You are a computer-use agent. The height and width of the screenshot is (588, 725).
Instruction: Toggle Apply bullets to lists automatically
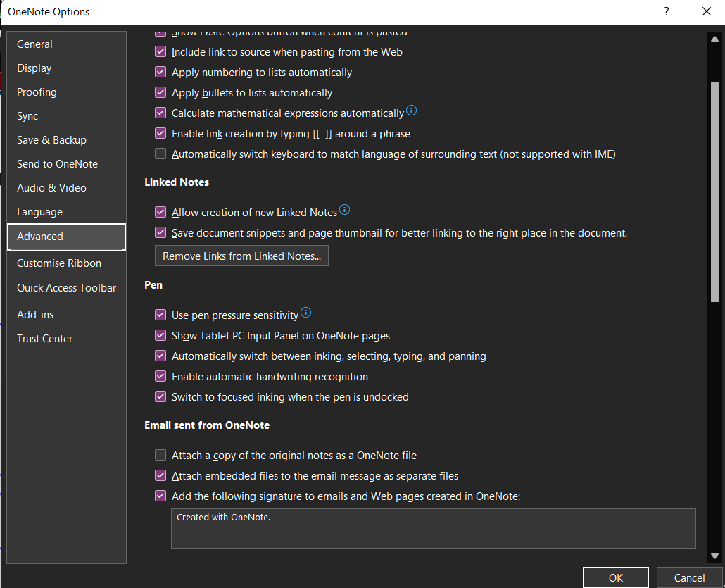coord(160,92)
